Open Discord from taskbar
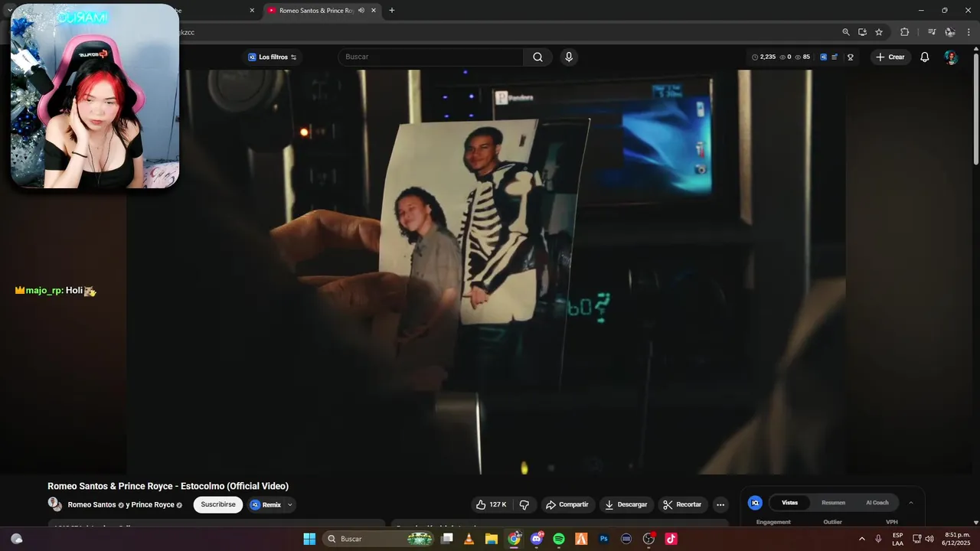This screenshot has width=980, height=551. coord(537,539)
